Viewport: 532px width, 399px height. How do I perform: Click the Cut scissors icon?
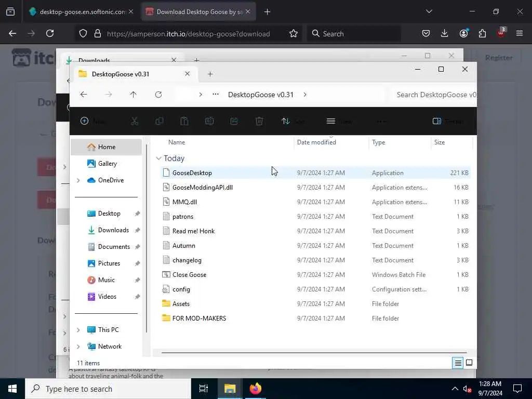pyautogui.click(x=135, y=121)
